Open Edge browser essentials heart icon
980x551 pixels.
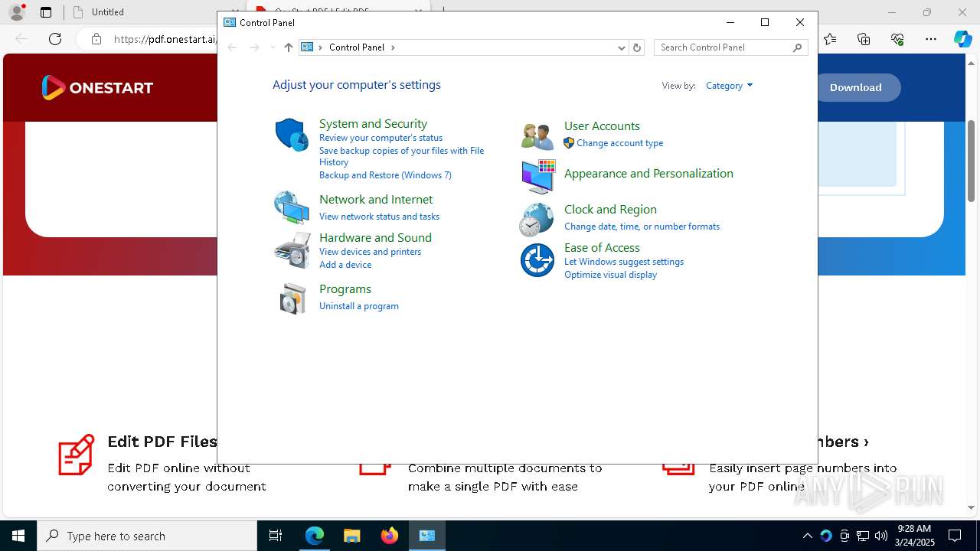897,39
